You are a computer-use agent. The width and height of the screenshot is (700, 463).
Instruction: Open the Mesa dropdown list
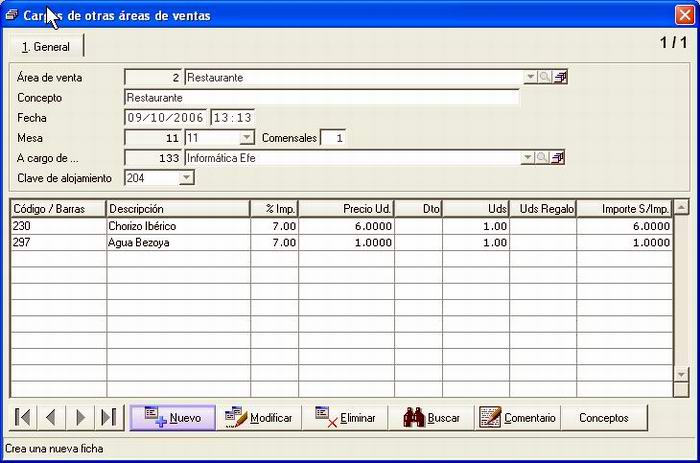pos(246,138)
